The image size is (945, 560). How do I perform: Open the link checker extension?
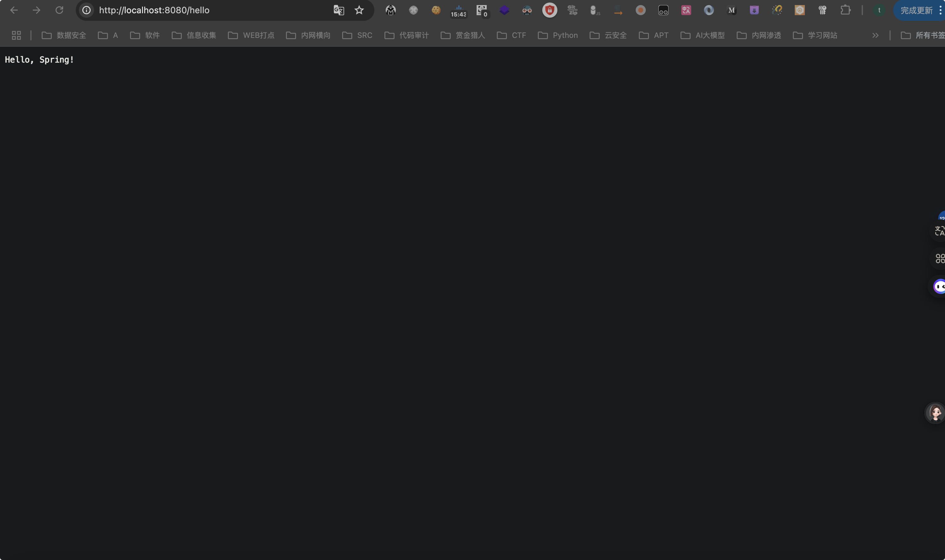pos(777,10)
